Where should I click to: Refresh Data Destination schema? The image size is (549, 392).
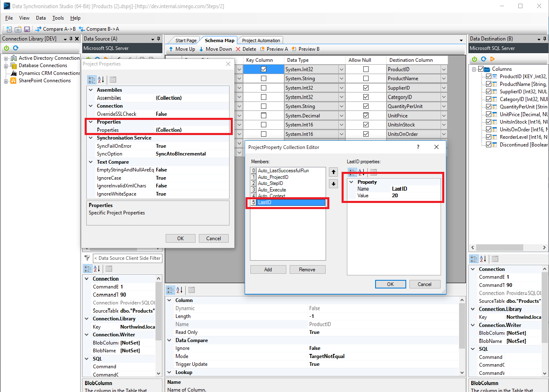point(484,59)
